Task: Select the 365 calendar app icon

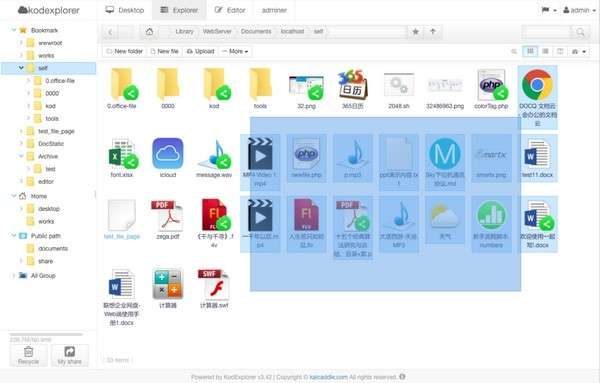Action: click(x=352, y=85)
